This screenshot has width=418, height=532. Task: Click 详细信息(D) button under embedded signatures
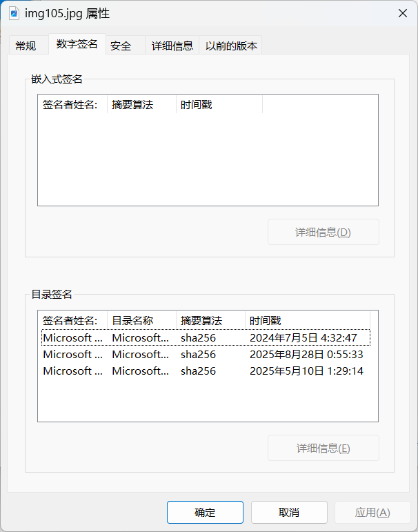coord(323,233)
